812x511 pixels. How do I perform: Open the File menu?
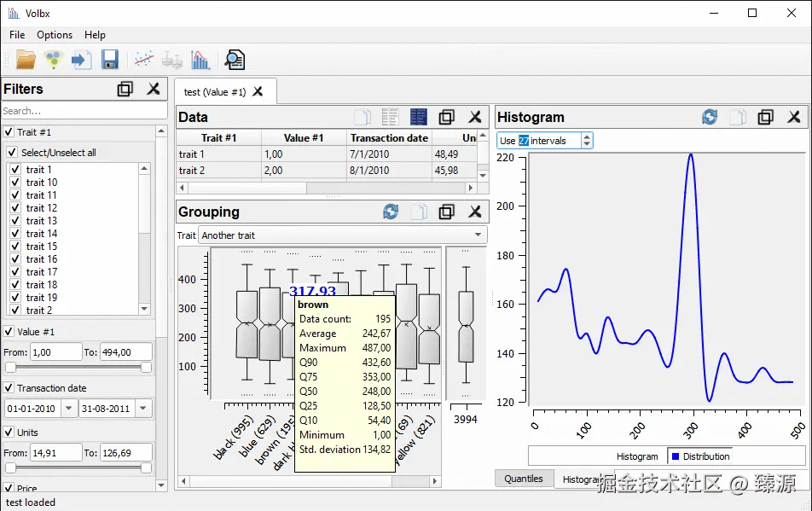tap(17, 35)
